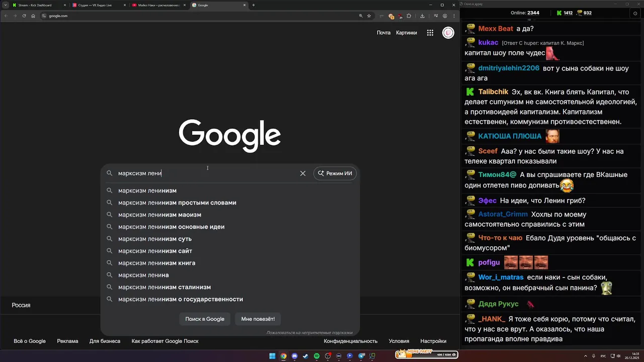Open Steam from the taskbar

click(x=305, y=356)
